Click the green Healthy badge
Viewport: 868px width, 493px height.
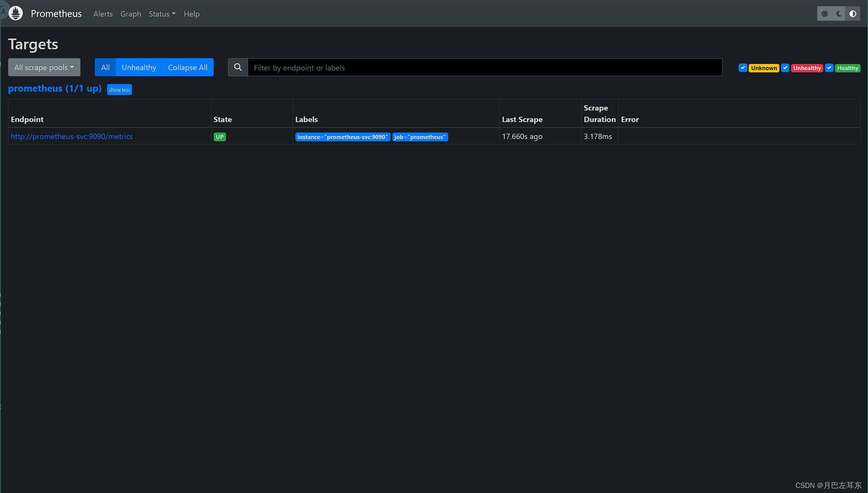click(848, 68)
